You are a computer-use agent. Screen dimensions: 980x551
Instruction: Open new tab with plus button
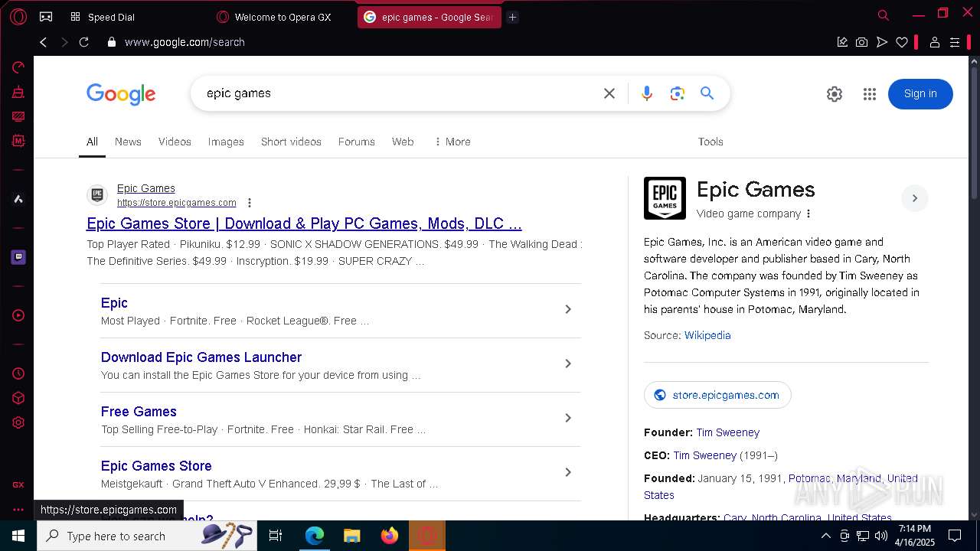(513, 17)
